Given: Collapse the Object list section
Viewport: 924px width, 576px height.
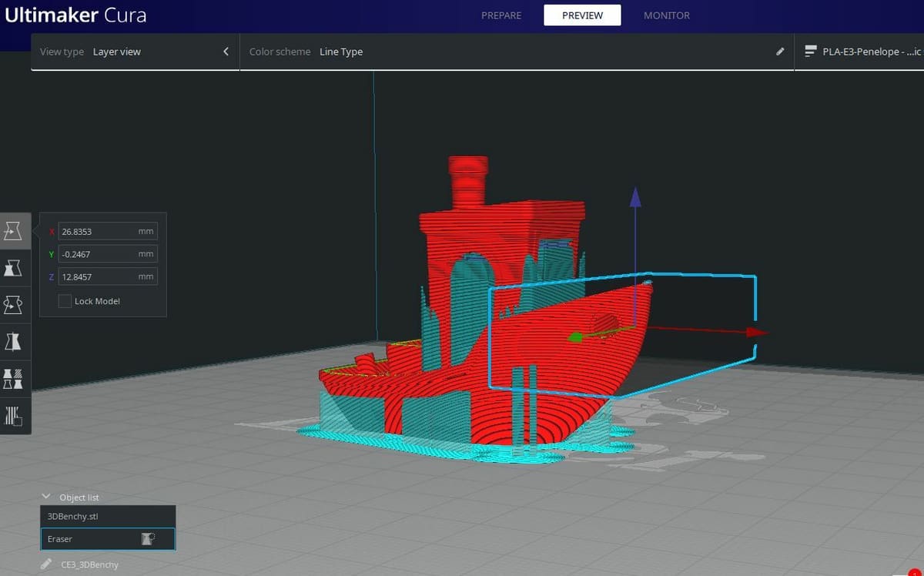Looking at the screenshot, I should (46, 497).
